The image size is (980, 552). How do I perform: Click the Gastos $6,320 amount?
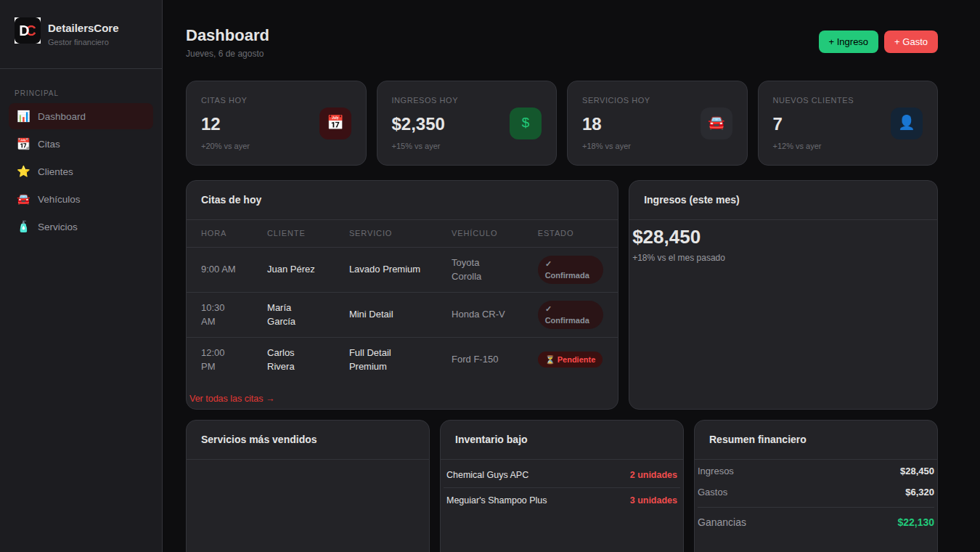[920, 492]
